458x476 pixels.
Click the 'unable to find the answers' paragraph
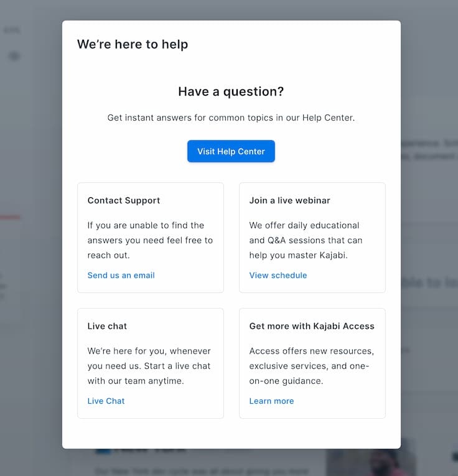tap(150, 240)
